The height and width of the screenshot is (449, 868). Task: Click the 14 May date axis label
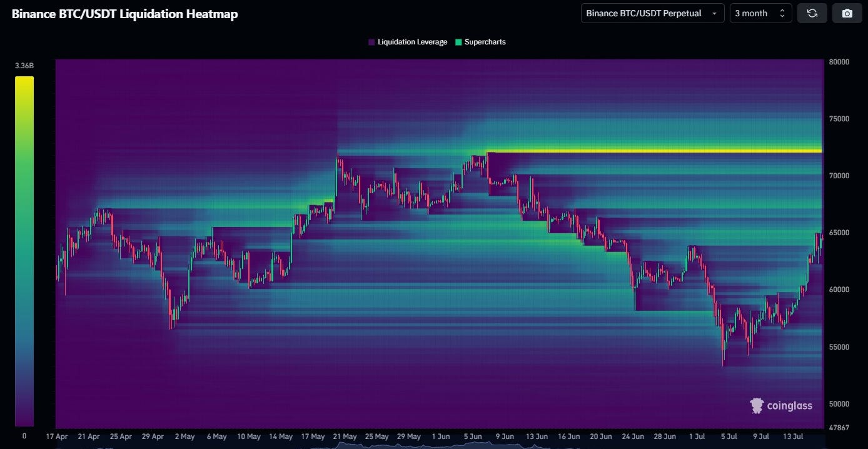281,436
